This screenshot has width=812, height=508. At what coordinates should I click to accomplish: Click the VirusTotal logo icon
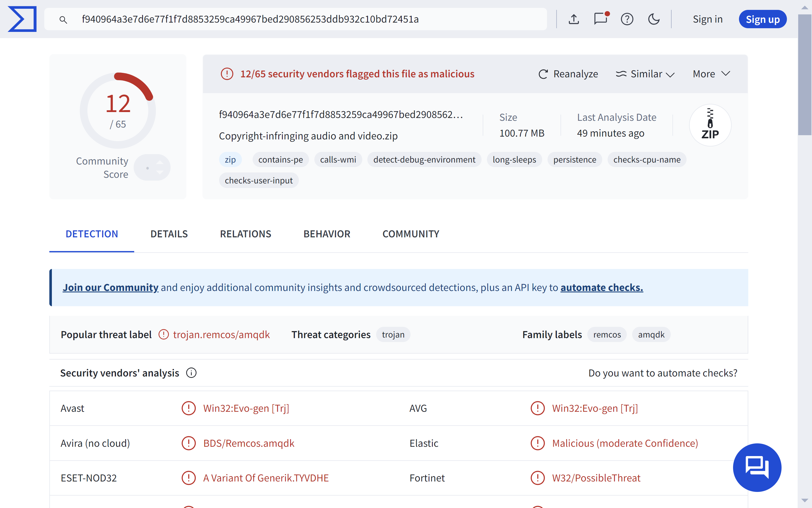22,19
